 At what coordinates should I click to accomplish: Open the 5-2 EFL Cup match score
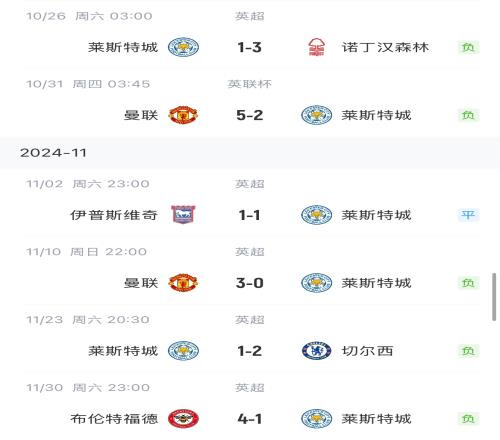tap(250, 115)
